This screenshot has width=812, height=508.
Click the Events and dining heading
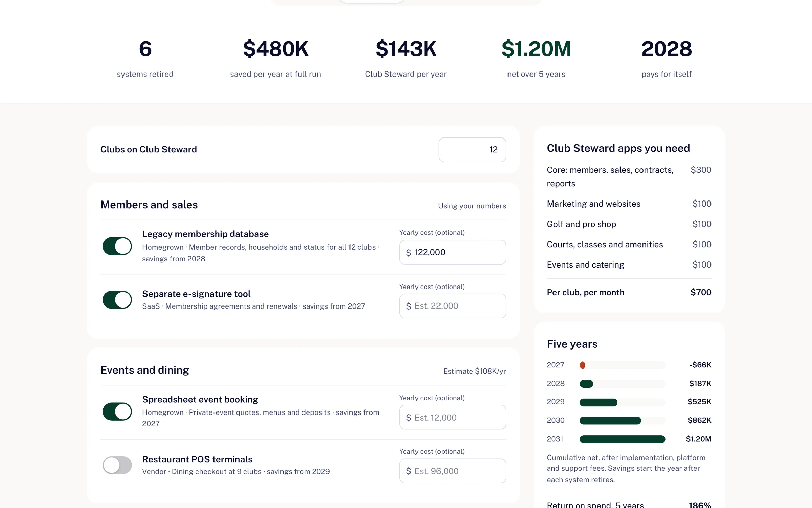(x=145, y=370)
